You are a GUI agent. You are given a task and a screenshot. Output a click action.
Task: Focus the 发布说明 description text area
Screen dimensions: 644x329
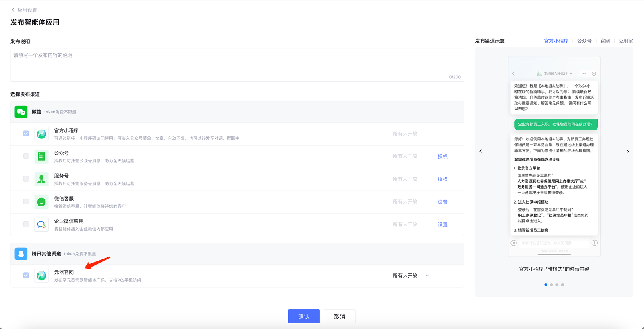[x=237, y=65]
